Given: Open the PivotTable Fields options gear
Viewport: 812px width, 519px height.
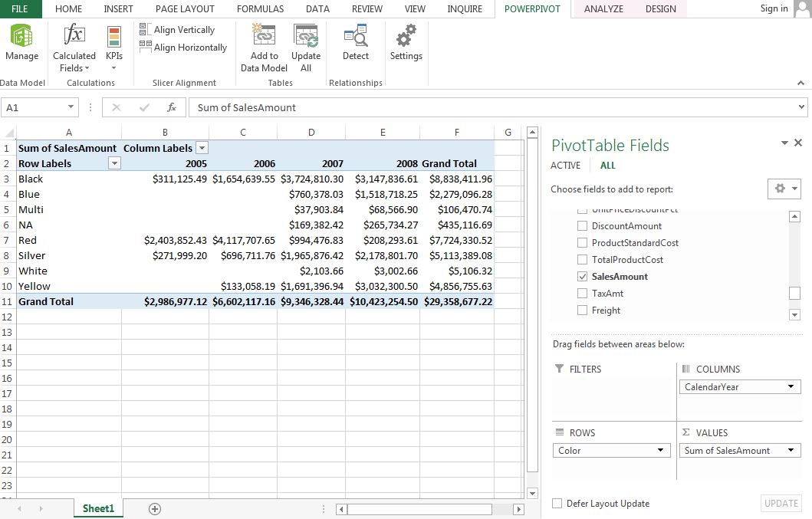Looking at the screenshot, I should pos(781,188).
